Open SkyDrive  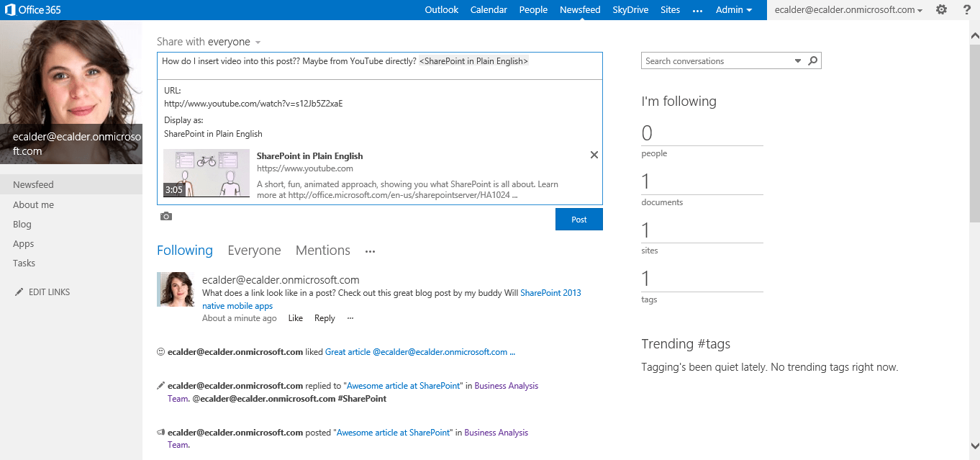(x=631, y=10)
